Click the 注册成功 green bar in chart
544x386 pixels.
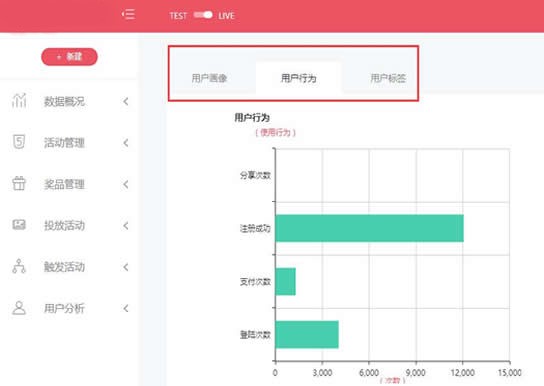pos(369,228)
